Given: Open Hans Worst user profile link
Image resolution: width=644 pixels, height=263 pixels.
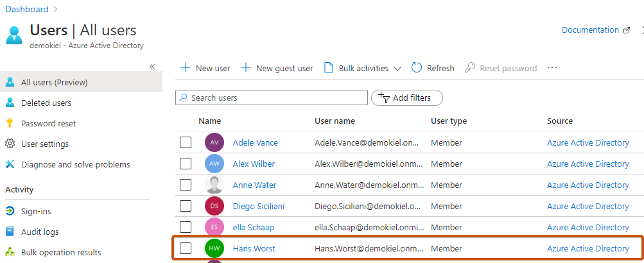Looking at the screenshot, I should click(254, 249).
